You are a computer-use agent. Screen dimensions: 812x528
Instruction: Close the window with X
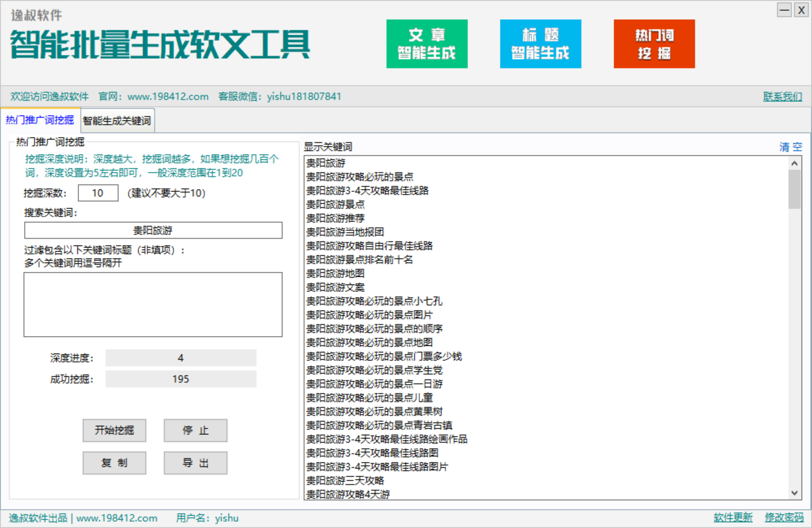coord(801,10)
